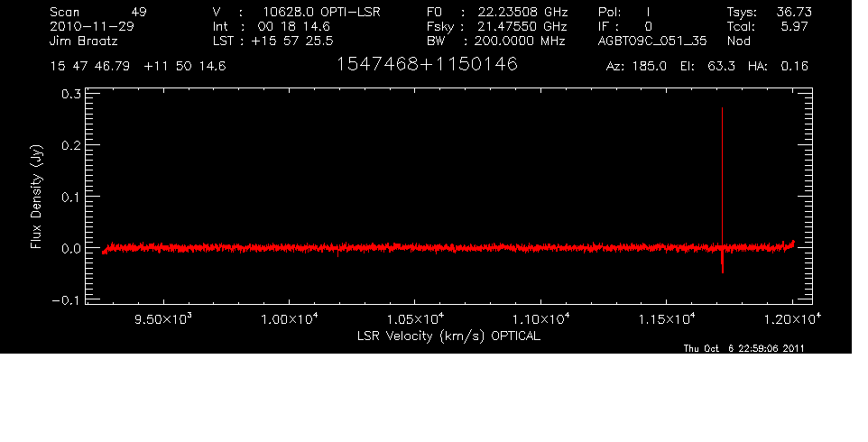The image size is (868, 442).
Task: Select the IF value 0
Action: (x=648, y=26)
